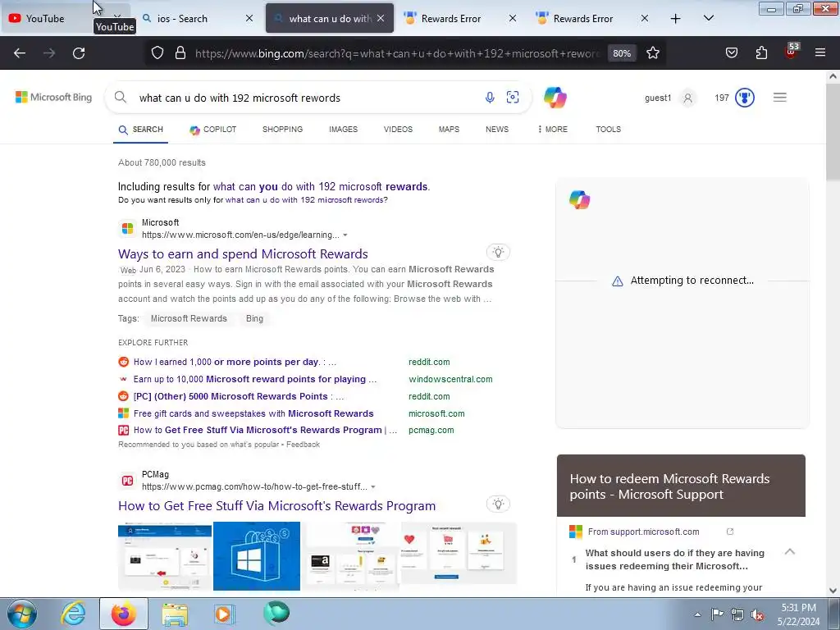Close the active Bing search tab
The width and height of the screenshot is (840, 630).
(x=381, y=18)
